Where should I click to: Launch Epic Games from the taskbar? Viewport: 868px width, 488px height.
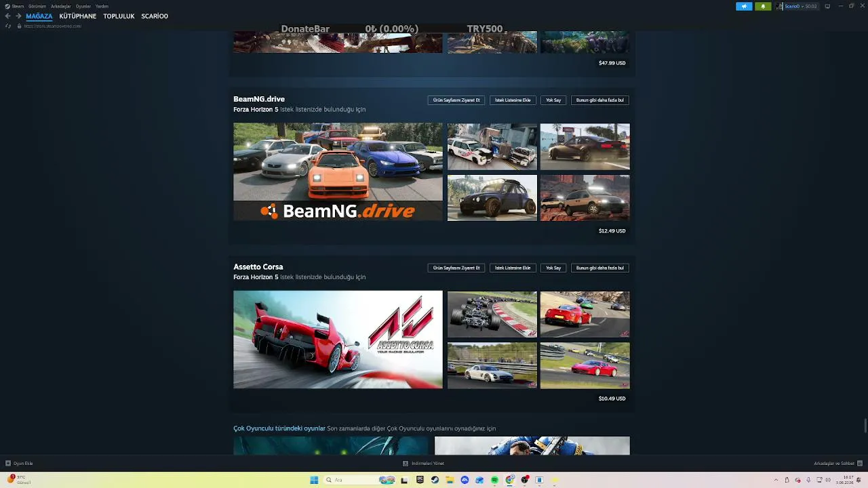pyautogui.click(x=420, y=480)
